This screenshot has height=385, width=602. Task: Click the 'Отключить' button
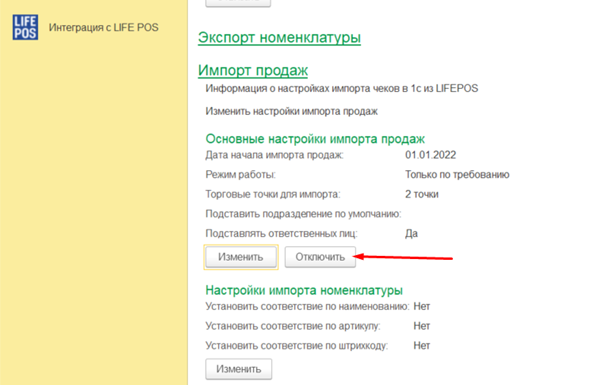[320, 257]
